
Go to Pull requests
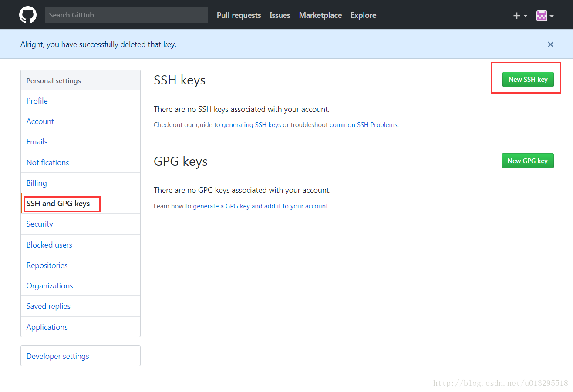click(x=239, y=15)
